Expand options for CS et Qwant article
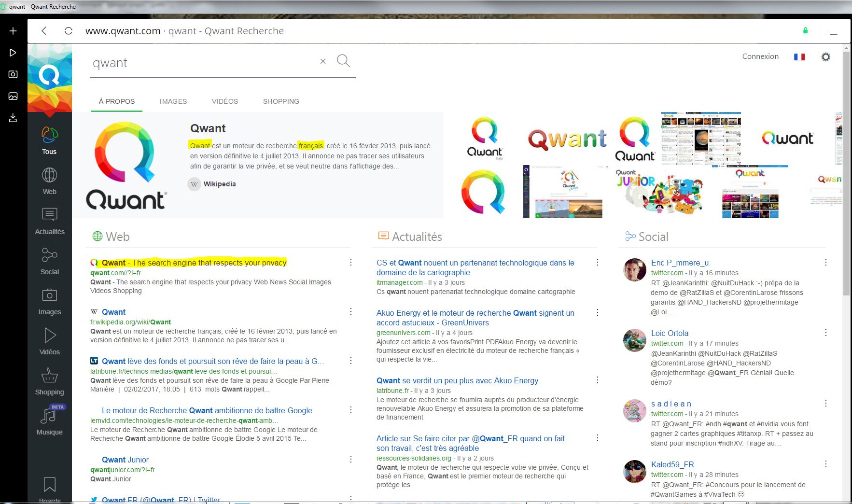 [597, 263]
